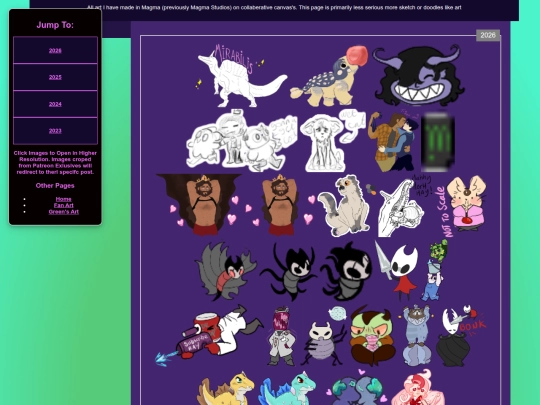Jump to the 2025 section link
Image resolution: width=540 pixels, height=405 pixels.
(x=55, y=77)
